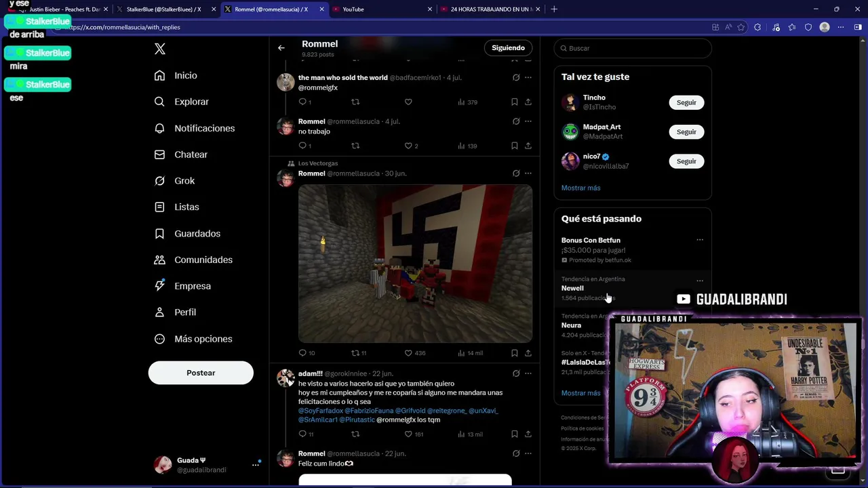Open options for Newell trend
868x488 pixels.
700,281
